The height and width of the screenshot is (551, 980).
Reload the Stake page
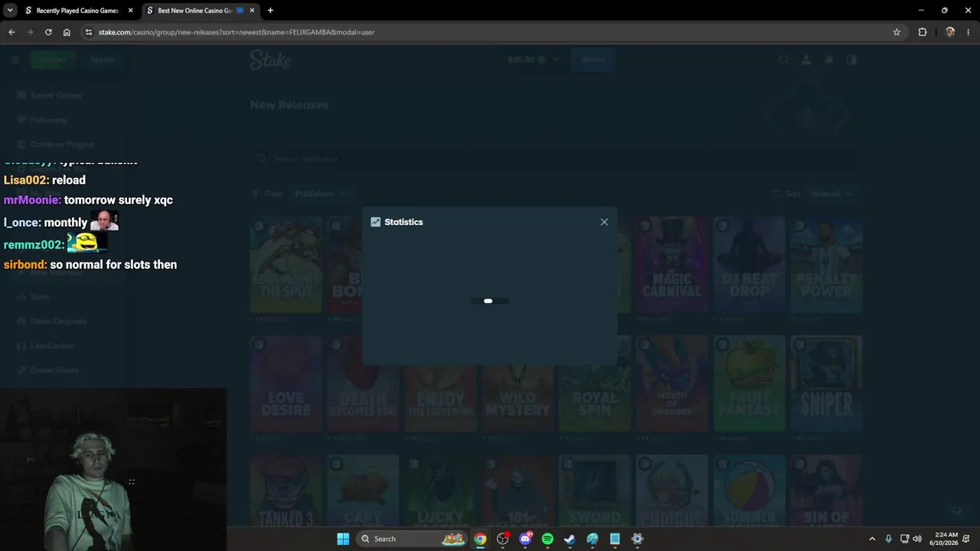(x=48, y=32)
